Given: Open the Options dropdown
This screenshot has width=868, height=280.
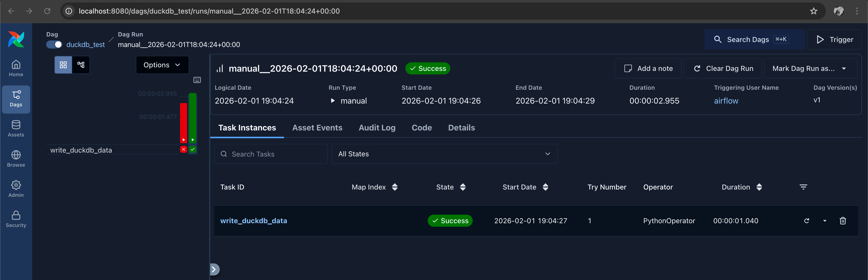Looking at the screenshot, I should click(x=162, y=65).
